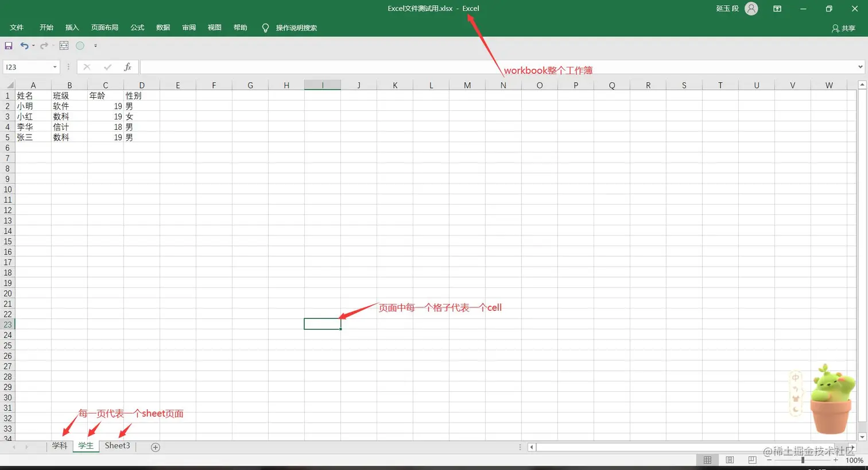868x470 pixels.
Task: Open the 文件 menu
Action: [x=17, y=28]
